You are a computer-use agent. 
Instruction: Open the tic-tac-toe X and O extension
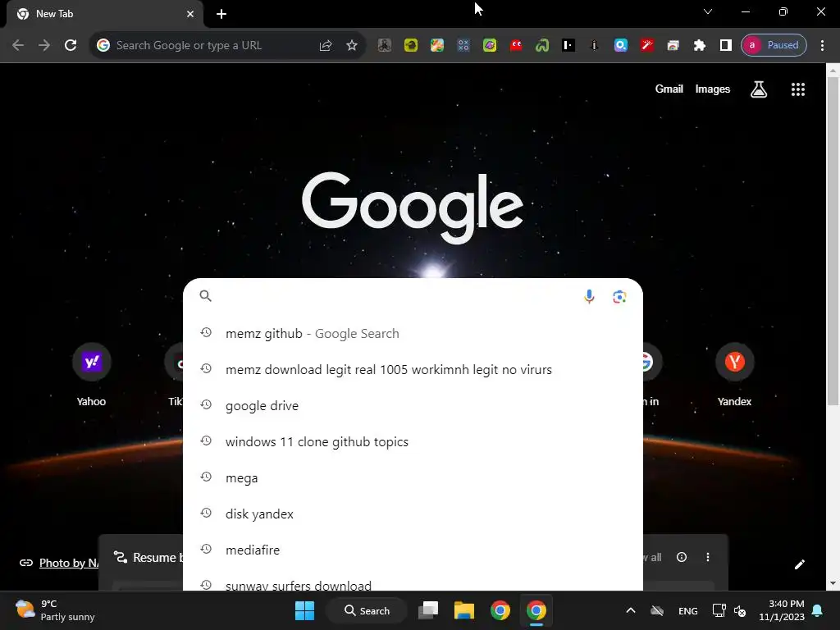pos(463,45)
